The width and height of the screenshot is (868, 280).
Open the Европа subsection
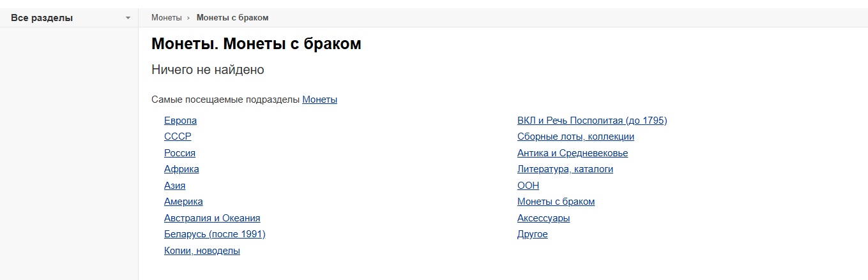click(x=180, y=121)
